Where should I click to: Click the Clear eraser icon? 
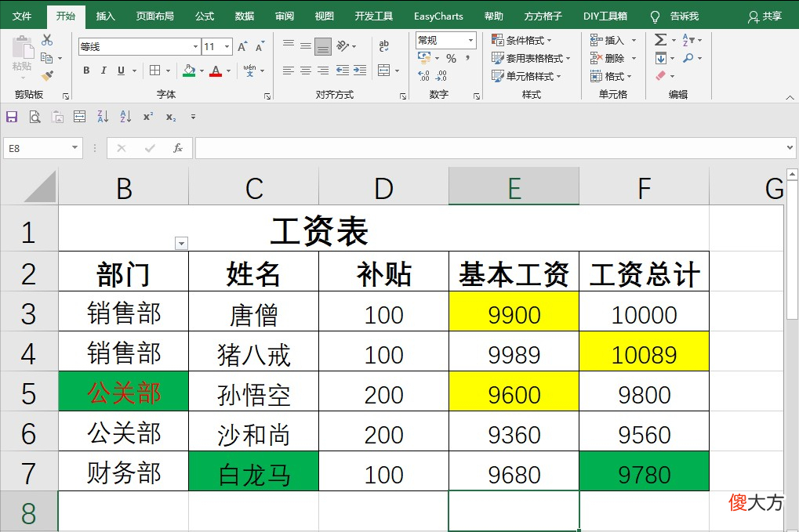tap(661, 76)
